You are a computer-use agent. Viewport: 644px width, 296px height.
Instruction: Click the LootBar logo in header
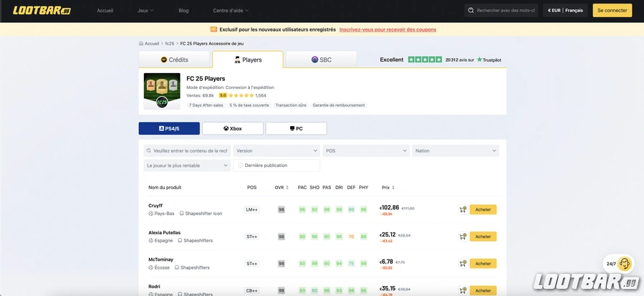click(x=42, y=10)
